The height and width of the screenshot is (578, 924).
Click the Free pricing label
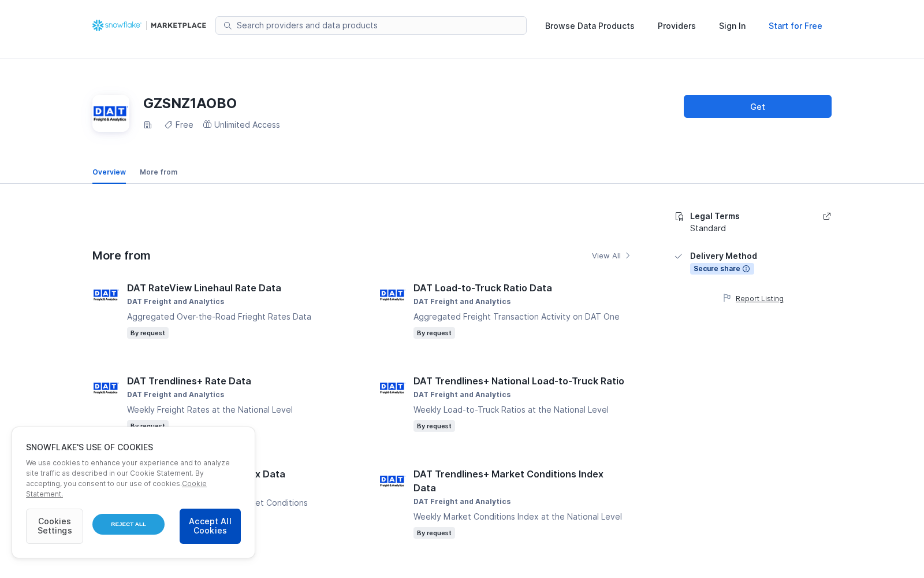coord(184,125)
